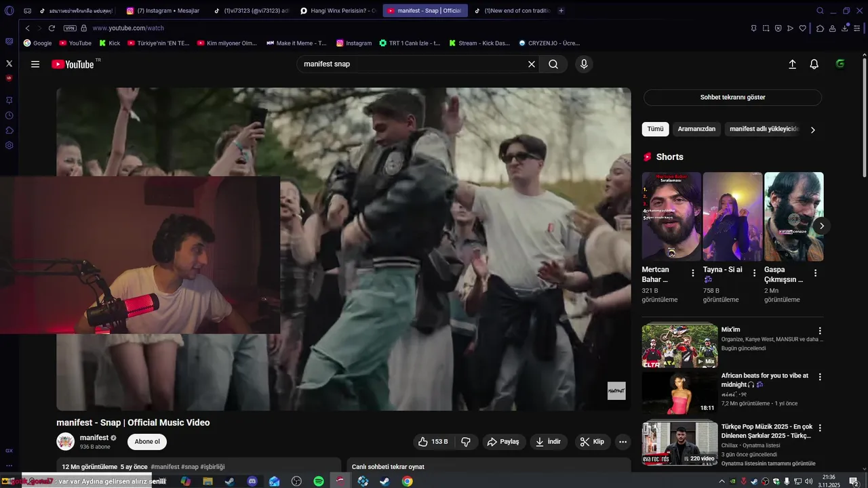This screenshot has width=868, height=488.
Task: Click Paylaş share button
Action: click(x=503, y=442)
